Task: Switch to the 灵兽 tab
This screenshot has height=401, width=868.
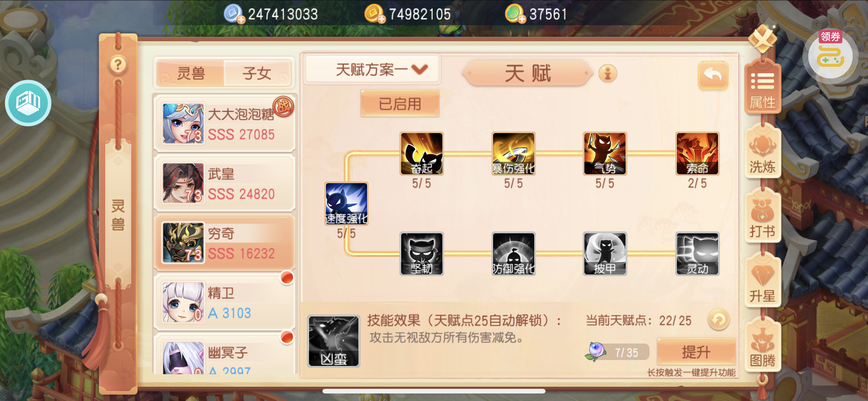Action: [x=191, y=73]
